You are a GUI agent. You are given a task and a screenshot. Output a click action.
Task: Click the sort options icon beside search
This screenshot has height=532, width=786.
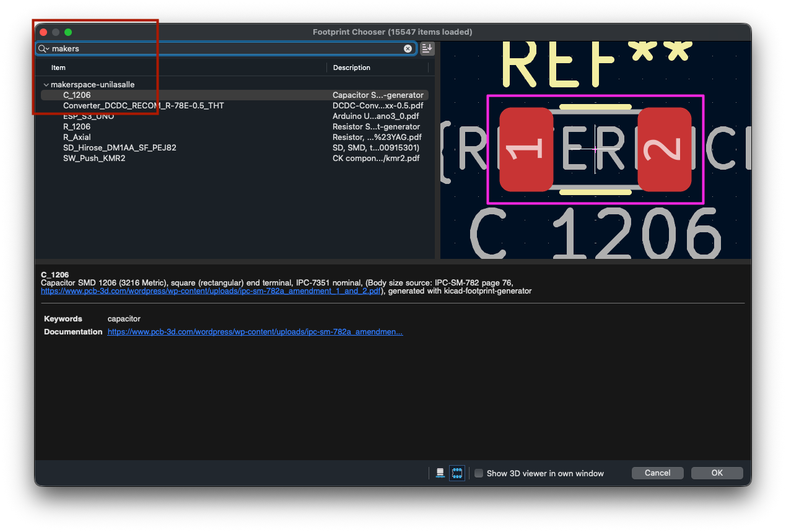(x=427, y=48)
